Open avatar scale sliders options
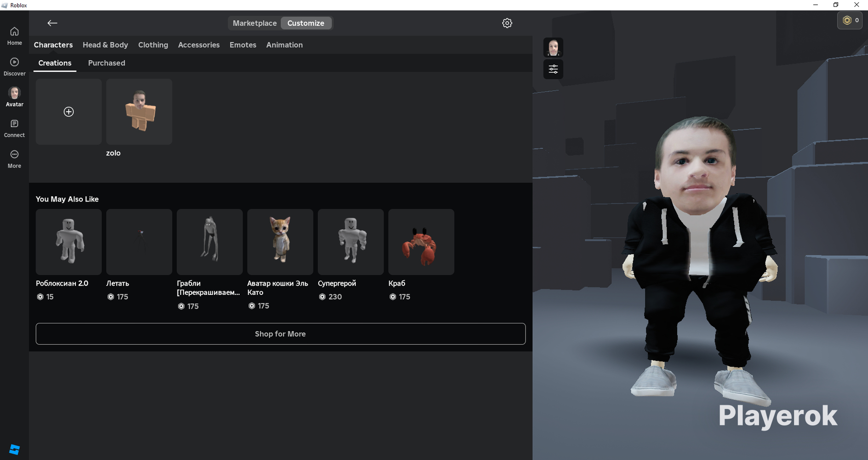Viewport: 868px width, 460px height. point(553,69)
